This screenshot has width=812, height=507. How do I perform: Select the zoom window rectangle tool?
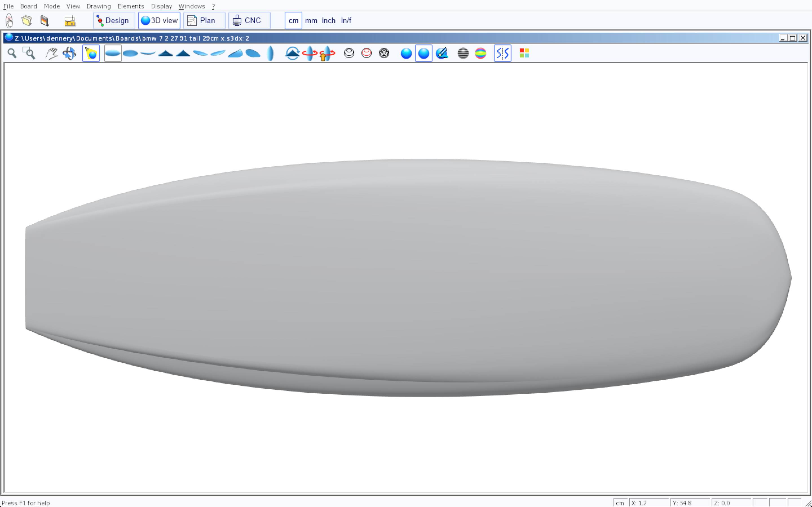(29, 53)
